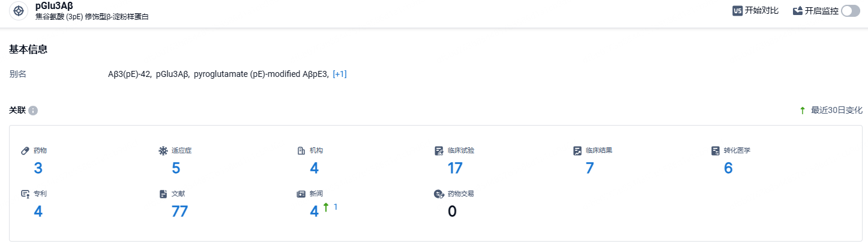This screenshot has height=244, width=868.
Task: Click the VS compare icon
Action: [x=738, y=11]
